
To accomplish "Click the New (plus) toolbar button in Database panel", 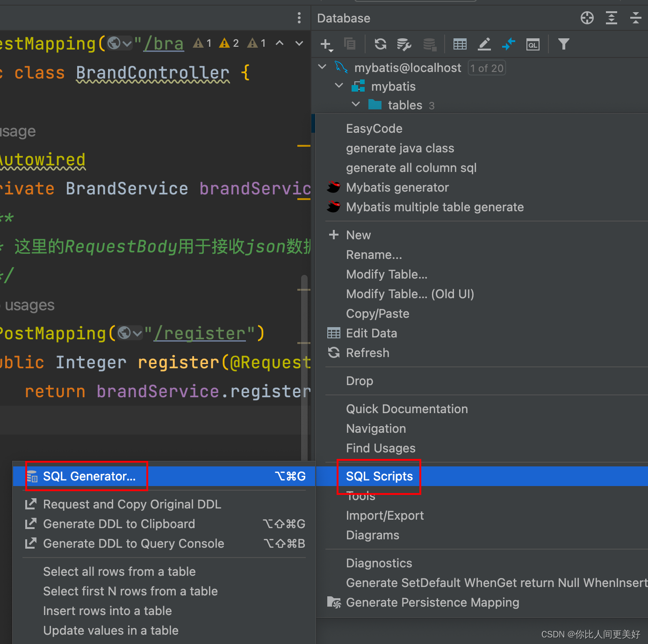I will point(326,44).
